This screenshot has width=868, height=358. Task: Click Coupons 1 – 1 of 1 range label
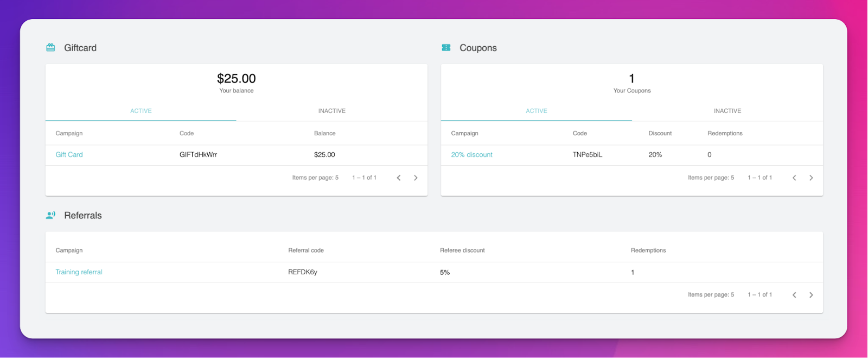point(759,178)
